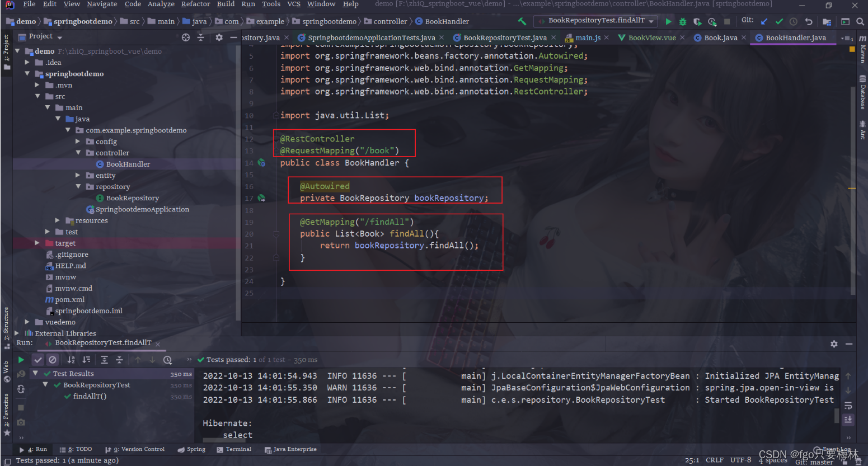Expand the config package
Image resolution: width=868 pixels, height=466 pixels.
pyautogui.click(x=78, y=142)
